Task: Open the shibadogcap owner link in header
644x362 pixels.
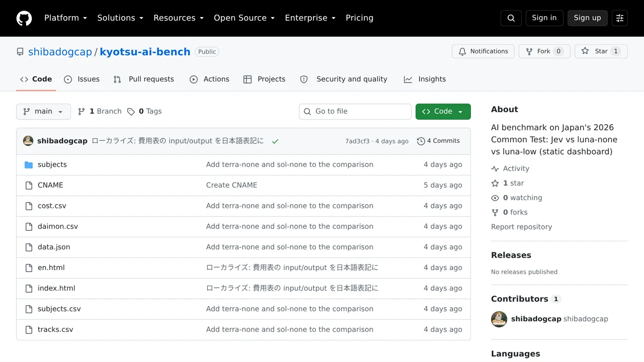Action: point(60,52)
